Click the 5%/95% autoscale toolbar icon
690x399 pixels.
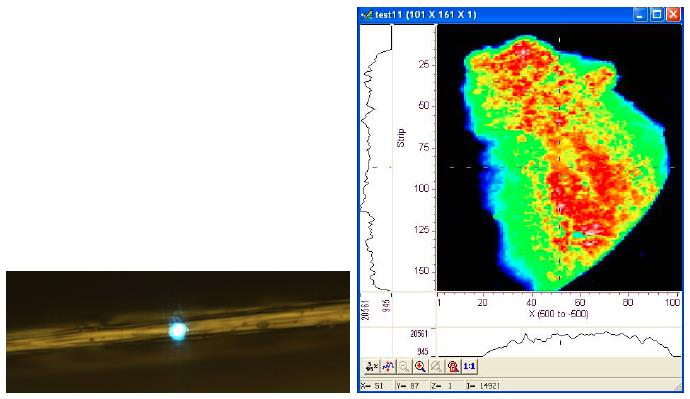(x=372, y=366)
